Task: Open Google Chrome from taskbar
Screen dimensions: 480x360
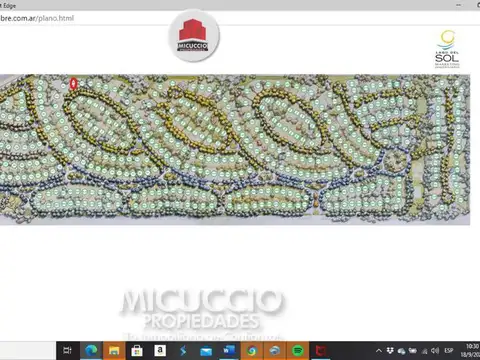Action: coord(252,350)
